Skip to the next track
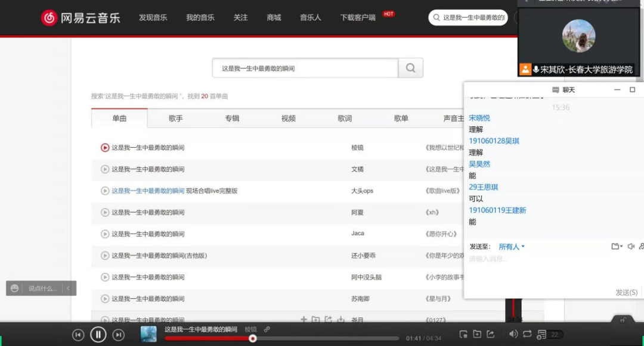644x346 pixels. click(118, 335)
